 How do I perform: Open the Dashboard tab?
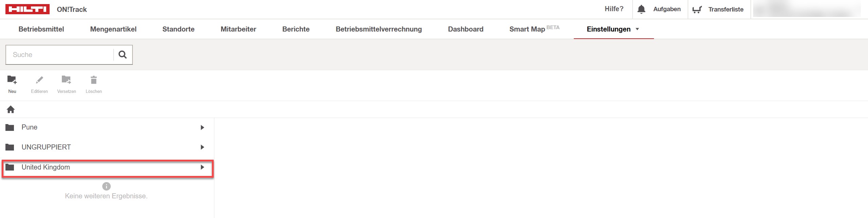click(x=465, y=29)
